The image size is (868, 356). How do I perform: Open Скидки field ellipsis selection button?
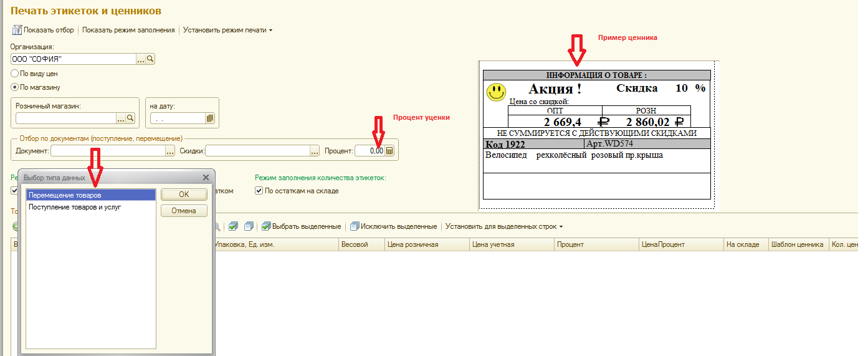point(315,150)
